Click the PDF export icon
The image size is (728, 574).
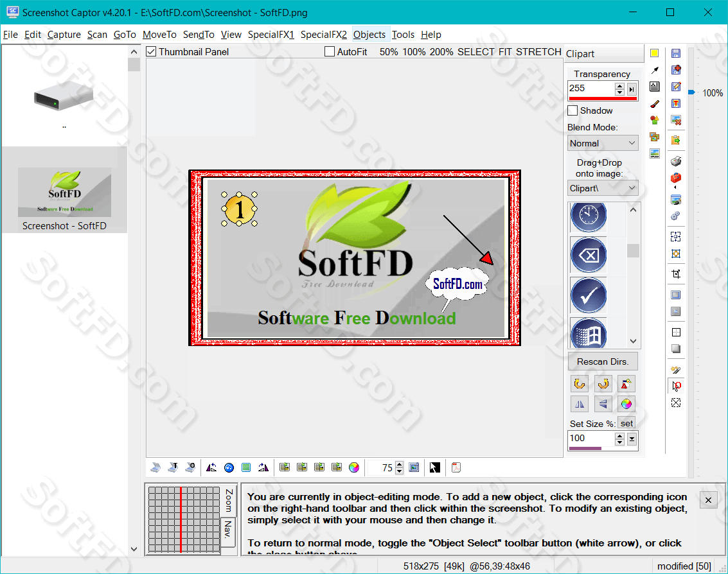tap(456, 467)
